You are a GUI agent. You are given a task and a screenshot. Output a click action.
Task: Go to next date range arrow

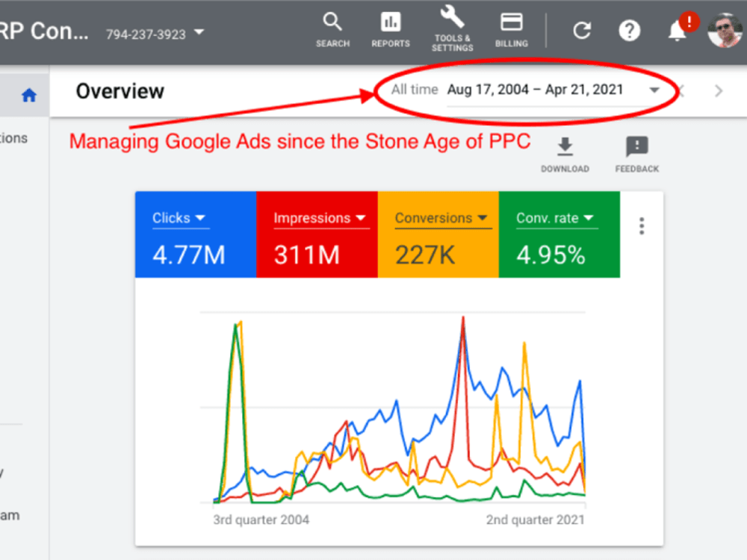point(719,90)
